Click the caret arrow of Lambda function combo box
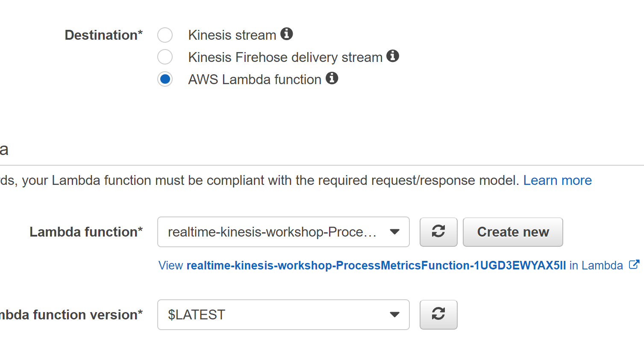Viewport: 644px width, 345px height. [395, 232]
